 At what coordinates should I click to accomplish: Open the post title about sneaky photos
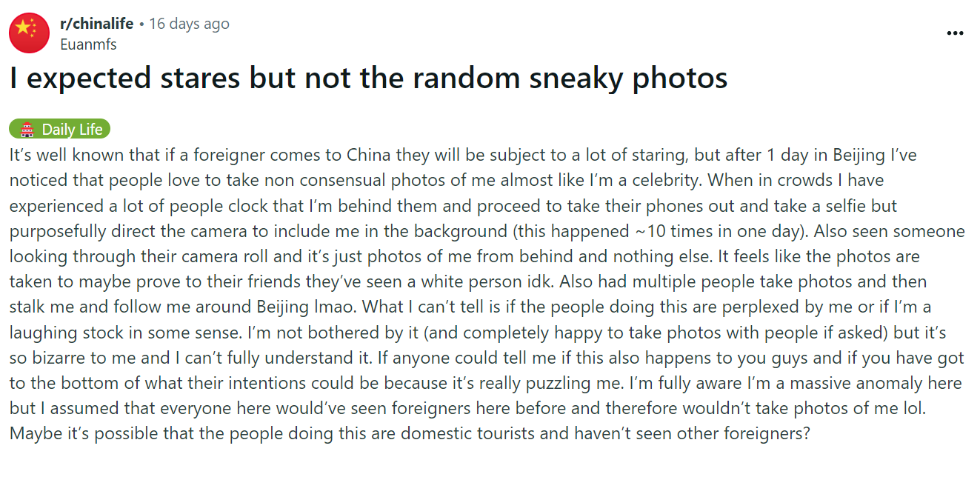coord(368,79)
